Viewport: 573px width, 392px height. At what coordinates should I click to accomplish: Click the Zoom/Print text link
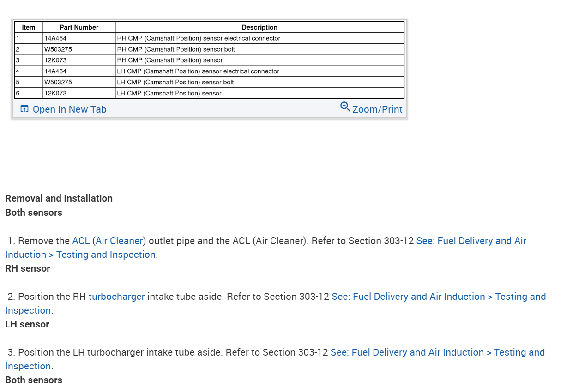[377, 109]
